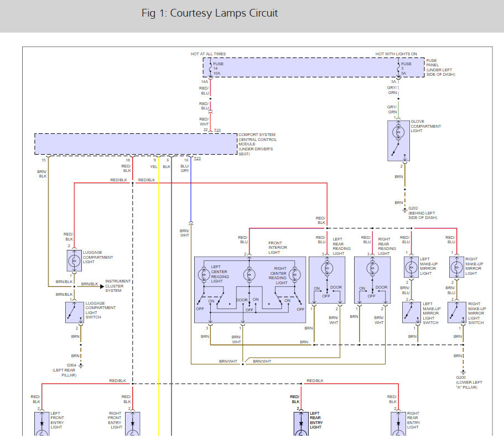Click the Right Front Entry Light symbol
The image size is (504, 444).
(132, 424)
